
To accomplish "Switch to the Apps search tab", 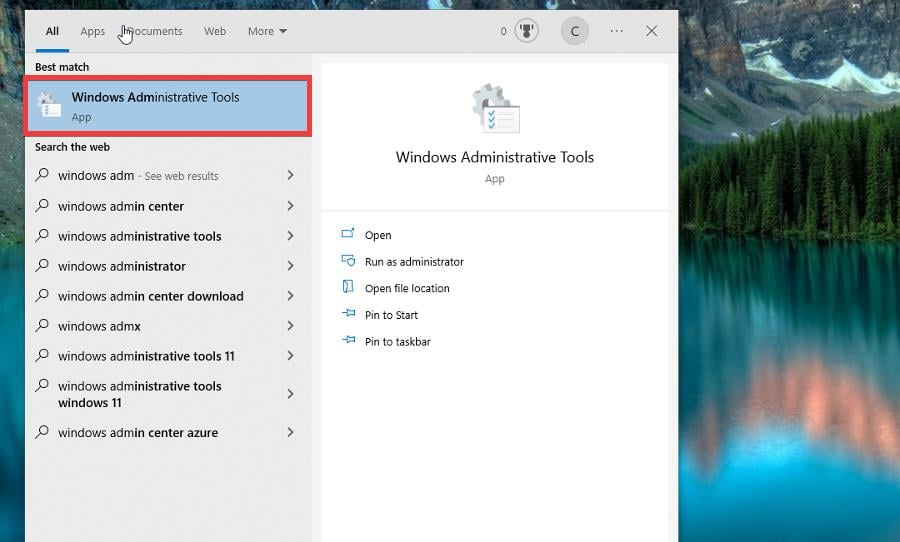I will point(92,31).
